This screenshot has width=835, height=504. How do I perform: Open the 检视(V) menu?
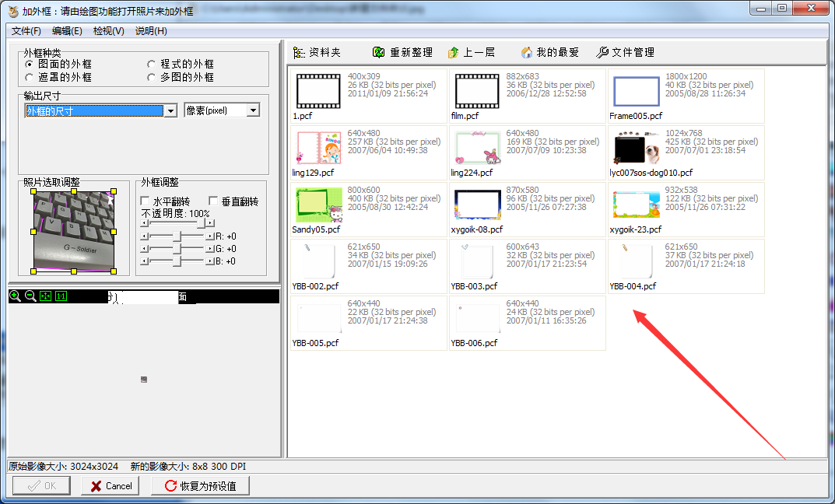[x=107, y=30]
